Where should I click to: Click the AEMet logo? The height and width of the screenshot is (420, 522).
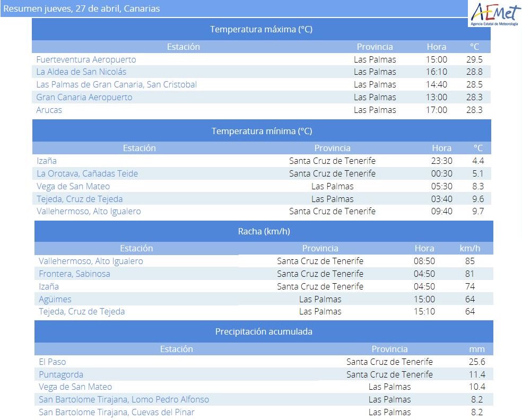tap(495, 14)
